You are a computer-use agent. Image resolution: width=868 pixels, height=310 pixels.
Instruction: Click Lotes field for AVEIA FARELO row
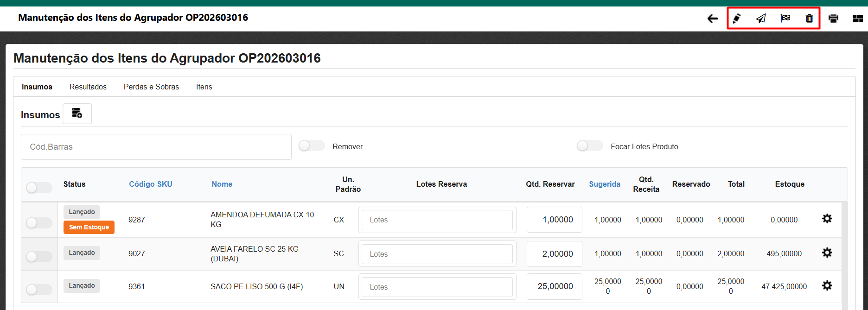437,254
